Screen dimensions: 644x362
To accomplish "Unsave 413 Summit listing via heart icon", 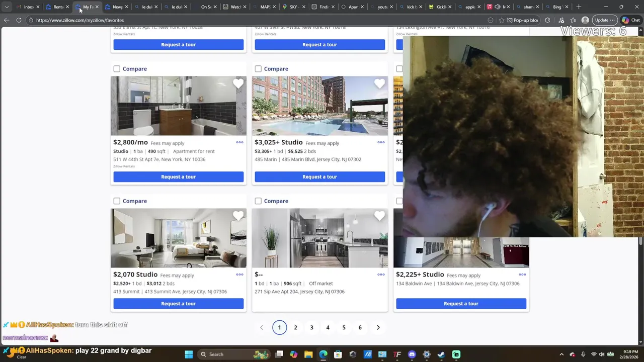I will 238,216.
